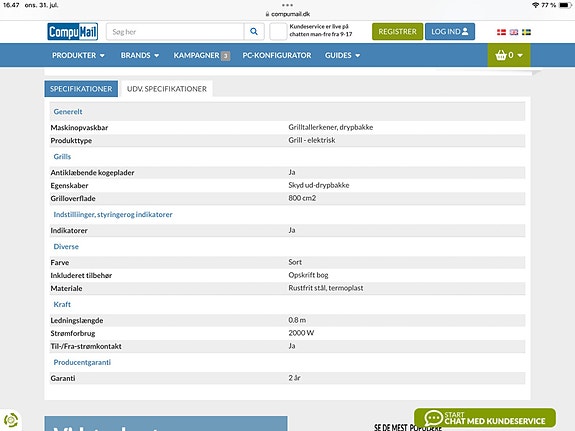
Task: Open the chat bubble icon for kundeservice
Action: [433, 418]
